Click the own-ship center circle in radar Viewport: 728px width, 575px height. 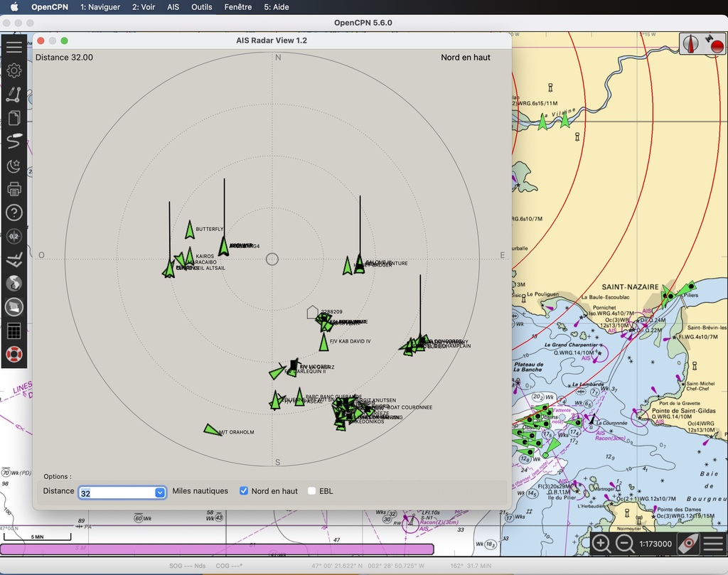click(272, 259)
